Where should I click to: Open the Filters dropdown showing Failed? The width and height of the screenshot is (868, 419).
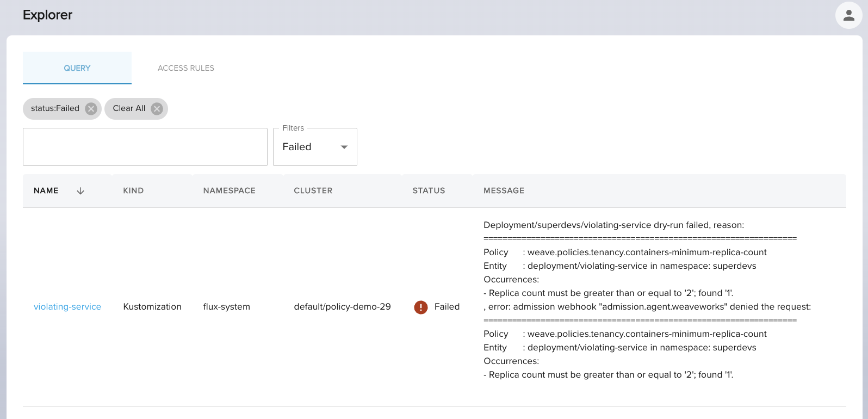tap(315, 147)
